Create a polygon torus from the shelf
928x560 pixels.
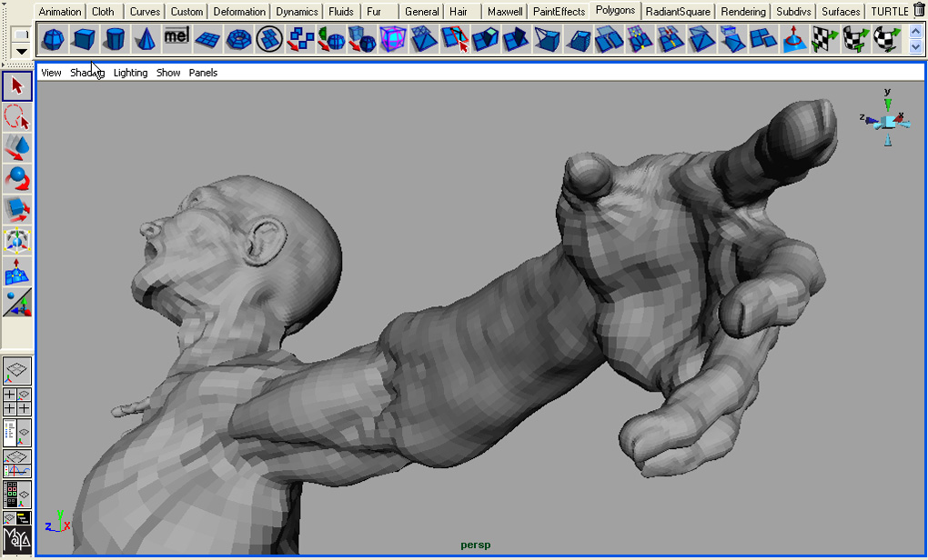point(238,39)
